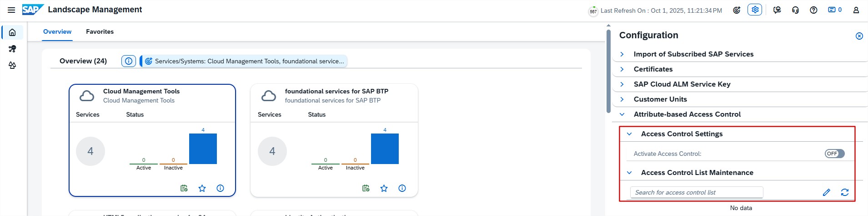Click the Services/Systems filter token

coord(244,61)
